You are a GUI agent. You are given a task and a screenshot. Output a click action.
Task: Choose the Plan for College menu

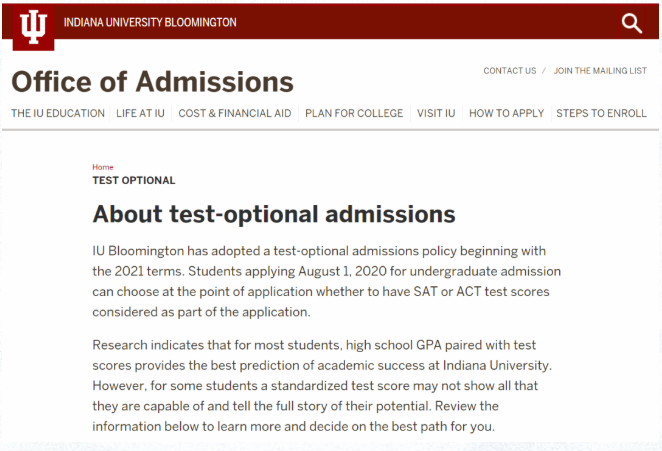354,113
